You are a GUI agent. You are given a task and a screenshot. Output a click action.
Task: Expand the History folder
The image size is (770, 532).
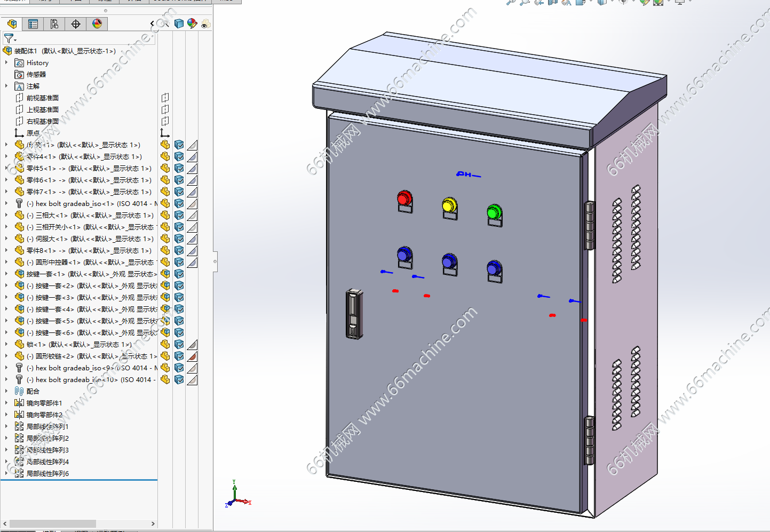pos(6,62)
